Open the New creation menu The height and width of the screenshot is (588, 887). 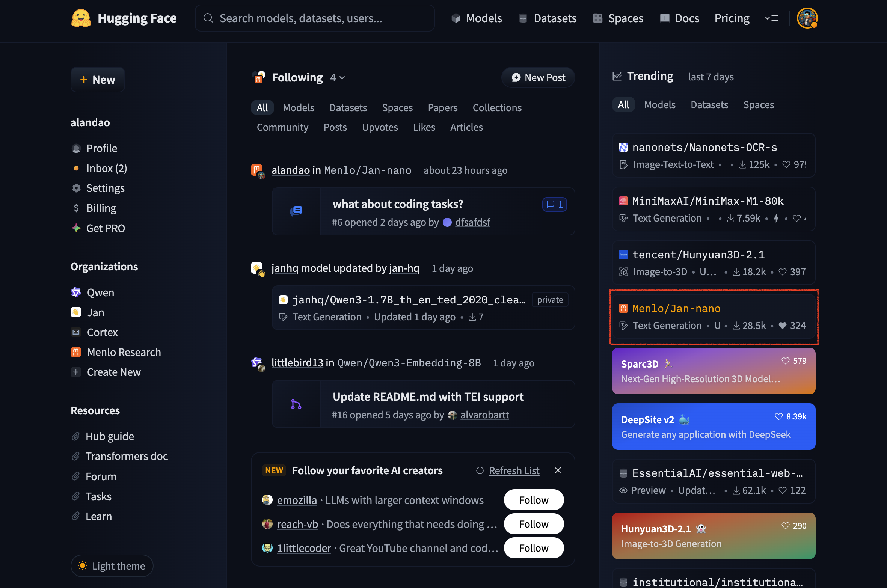(x=98, y=80)
